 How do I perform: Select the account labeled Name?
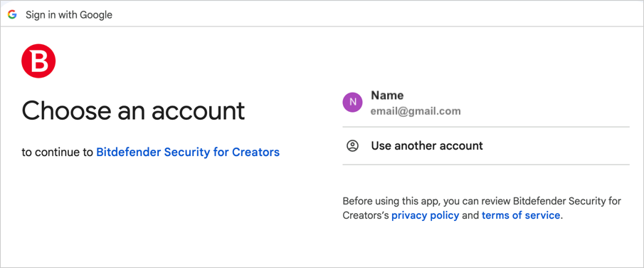point(486,103)
